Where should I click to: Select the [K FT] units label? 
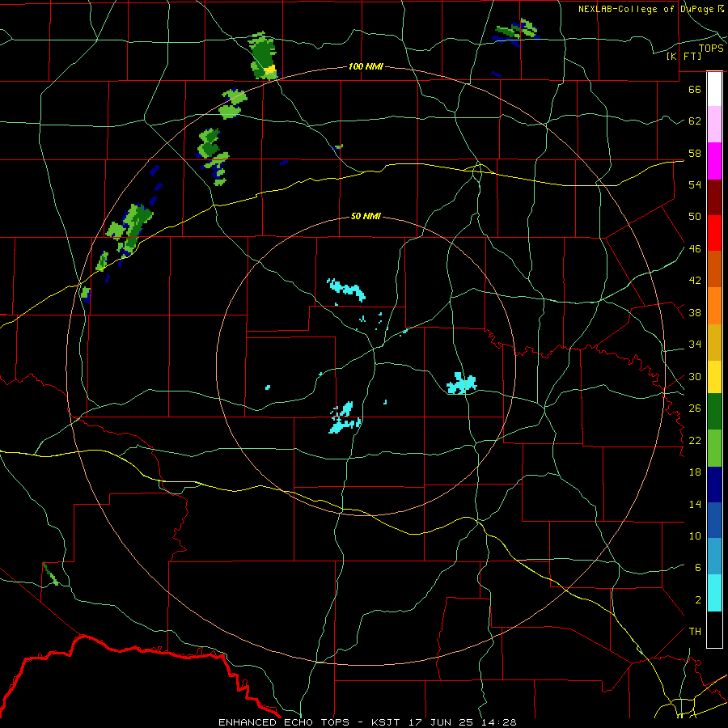[x=684, y=56]
